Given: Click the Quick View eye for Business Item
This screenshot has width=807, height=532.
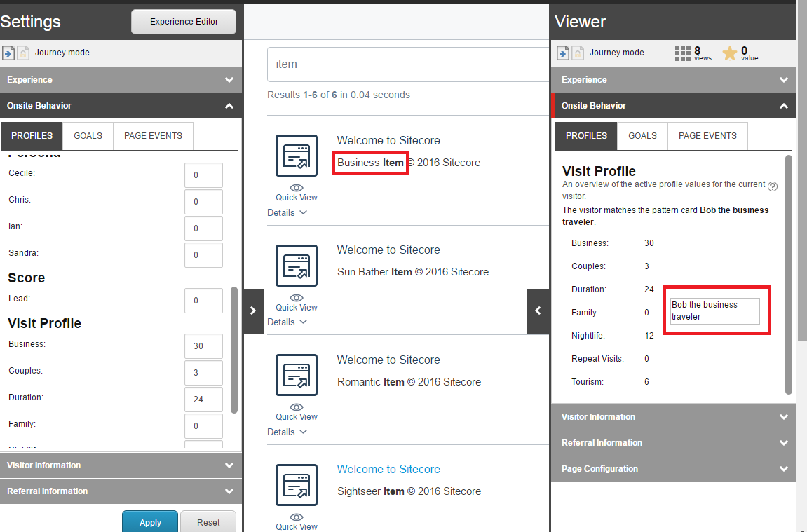Looking at the screenshot, I should click(296, 188).
